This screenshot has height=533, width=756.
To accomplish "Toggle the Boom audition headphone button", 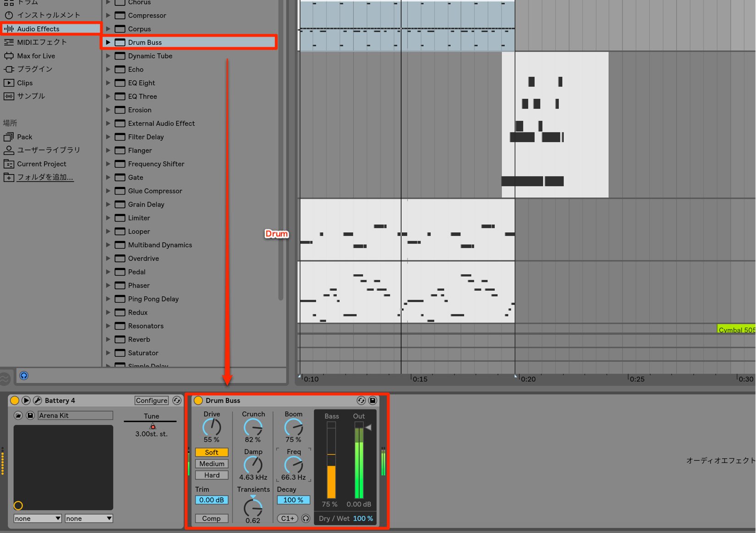I will coord(306,518).
